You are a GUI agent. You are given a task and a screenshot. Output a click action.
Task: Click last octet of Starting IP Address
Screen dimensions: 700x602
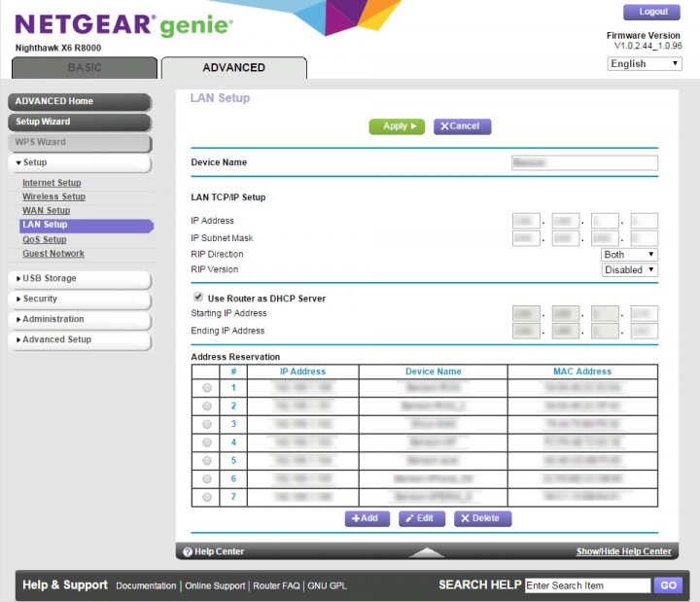point(644,313)
